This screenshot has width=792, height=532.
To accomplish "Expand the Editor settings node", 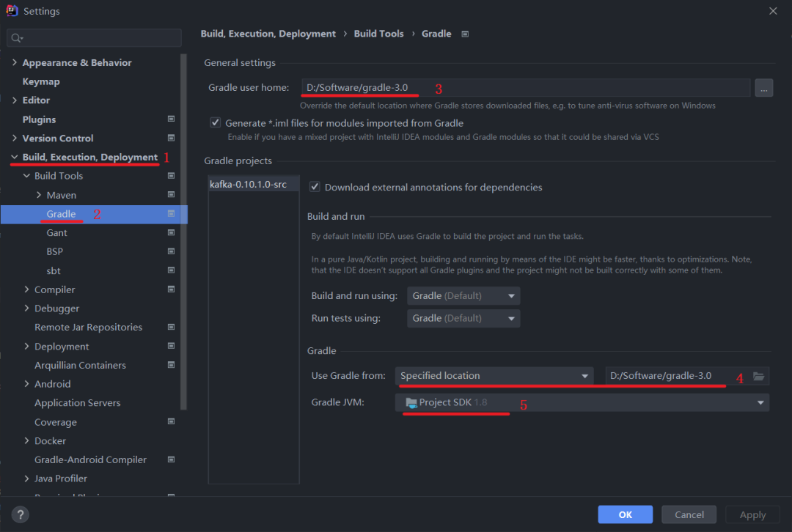I will [15, 100].
